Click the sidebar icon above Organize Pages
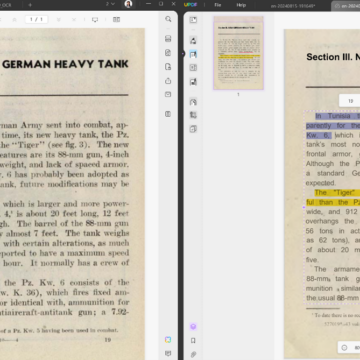The width and height of the screenshot is (360, 360). pyautogui.click(x=193, y=82)
